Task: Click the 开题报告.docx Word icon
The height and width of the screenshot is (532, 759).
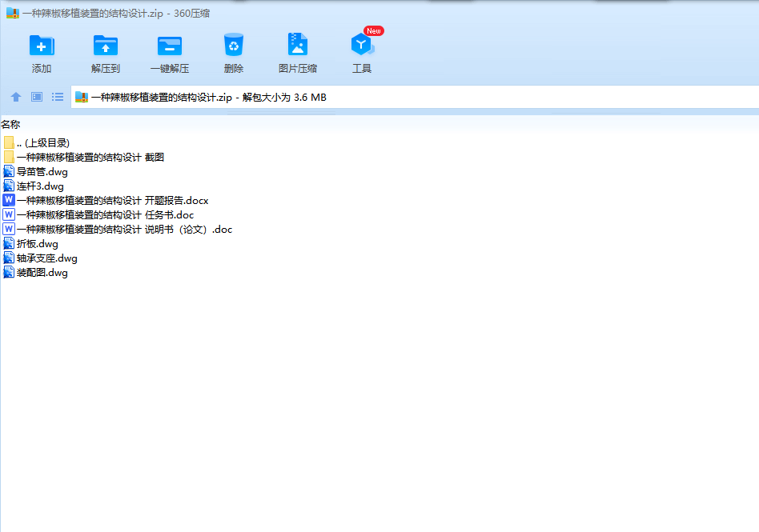Action: point(9,200)
